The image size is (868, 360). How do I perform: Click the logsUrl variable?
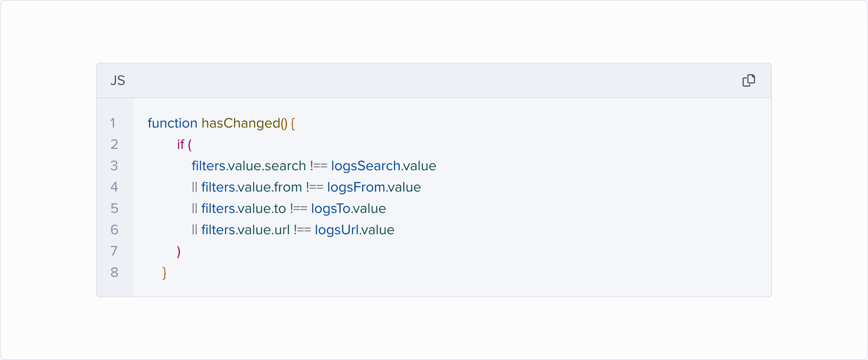coord(336,230)
